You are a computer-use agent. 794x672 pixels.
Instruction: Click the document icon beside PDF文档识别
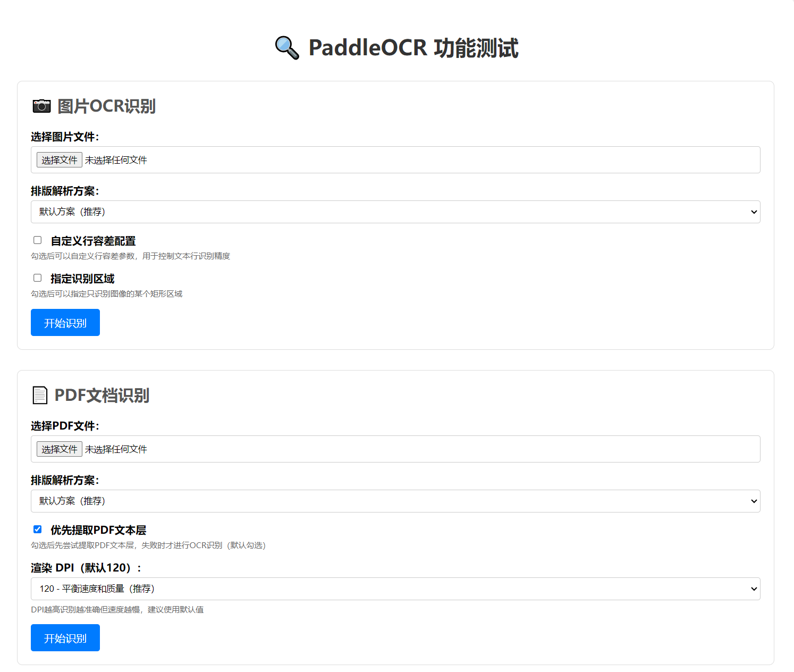point(40,396)
